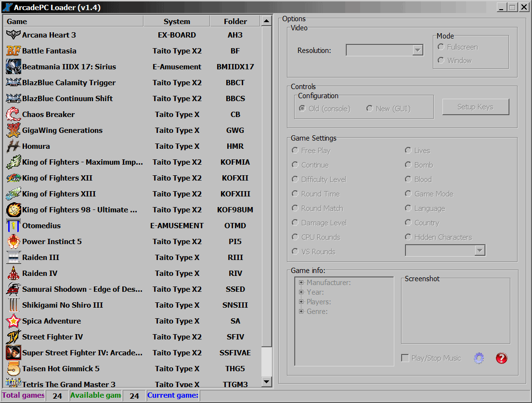The width and height of the screenshot is (532, 403).
Task: Select the Taisen Hot Gimmick 5 icon
Action: point(13,369)
